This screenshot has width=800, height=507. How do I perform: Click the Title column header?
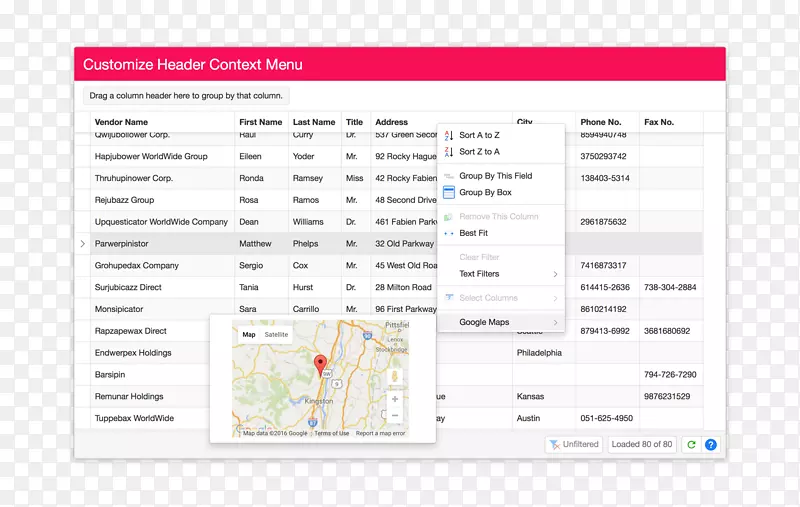tap(356, 122)
